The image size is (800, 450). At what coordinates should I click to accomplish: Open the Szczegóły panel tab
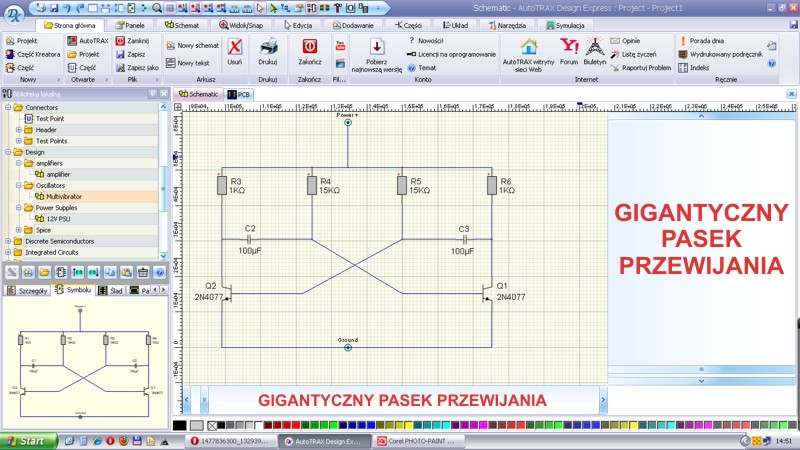tap(28, 290)
